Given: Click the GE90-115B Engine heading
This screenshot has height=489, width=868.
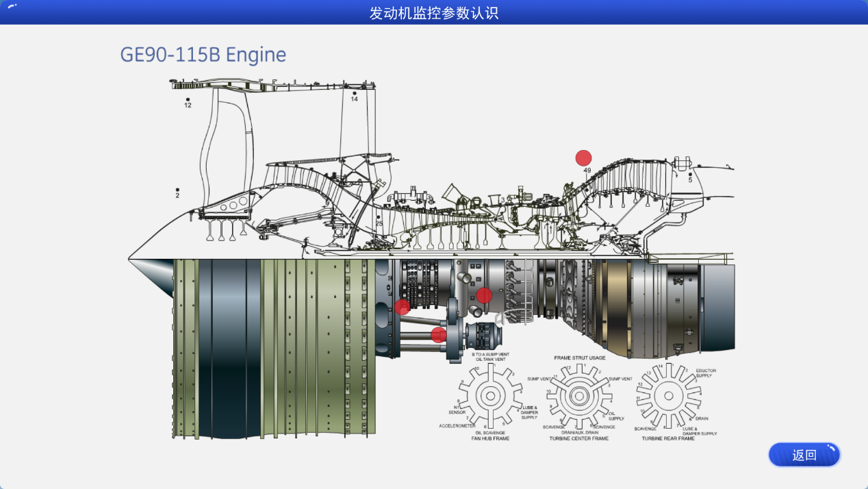Looking at the screenshot, I should click(203, 55).
